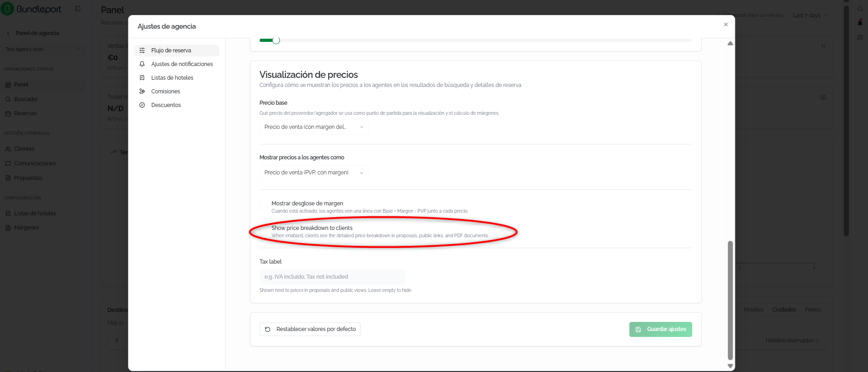Click the Descuentos percent badge icon
Image resolution: width=868 pixels, height=372 pixels.
point(142,105)
